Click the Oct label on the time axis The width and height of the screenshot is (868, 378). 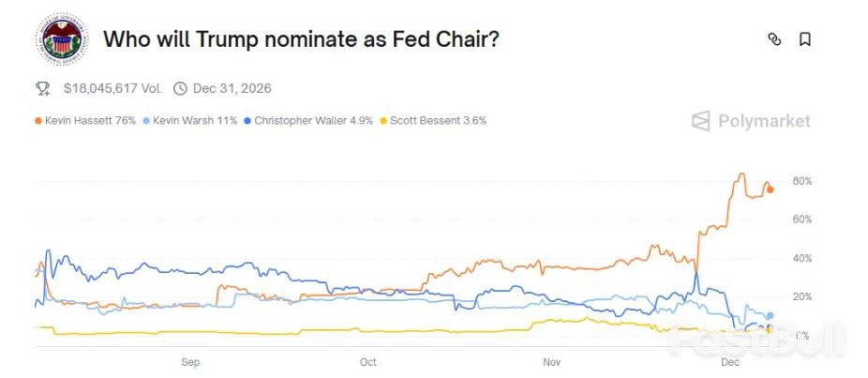(367, 361)
